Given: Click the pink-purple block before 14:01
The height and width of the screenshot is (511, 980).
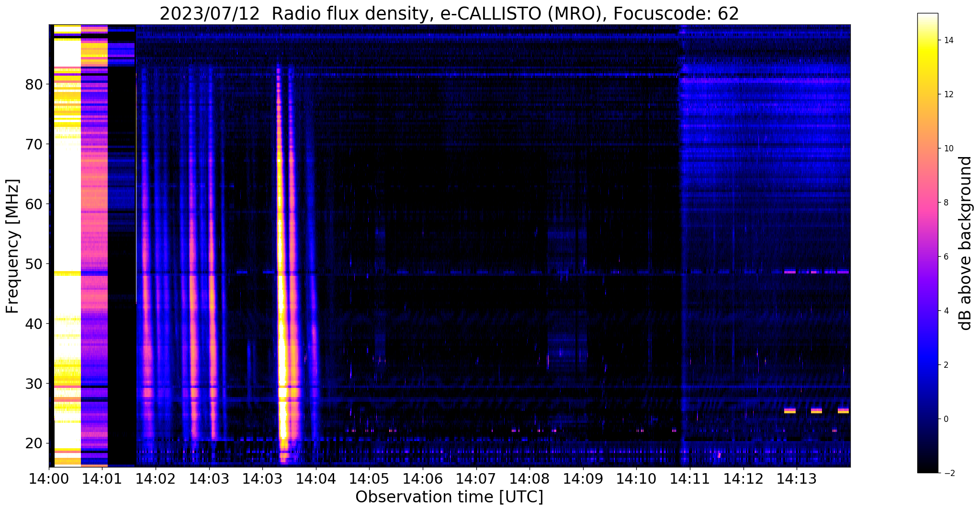Looking at the screenshot, I should [94, 245].
